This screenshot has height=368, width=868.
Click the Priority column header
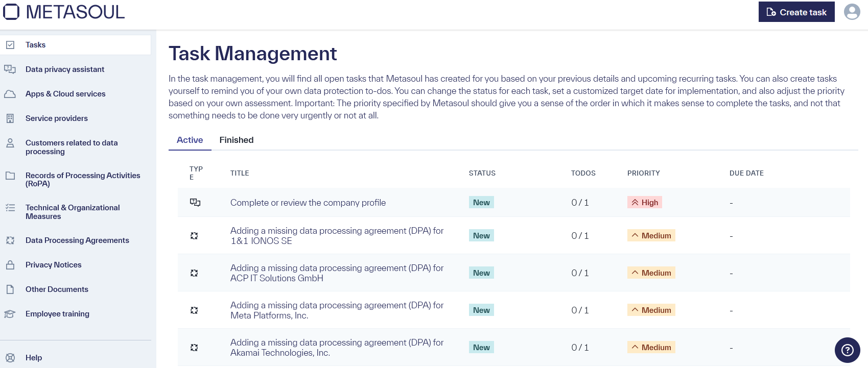click(643, 173)
